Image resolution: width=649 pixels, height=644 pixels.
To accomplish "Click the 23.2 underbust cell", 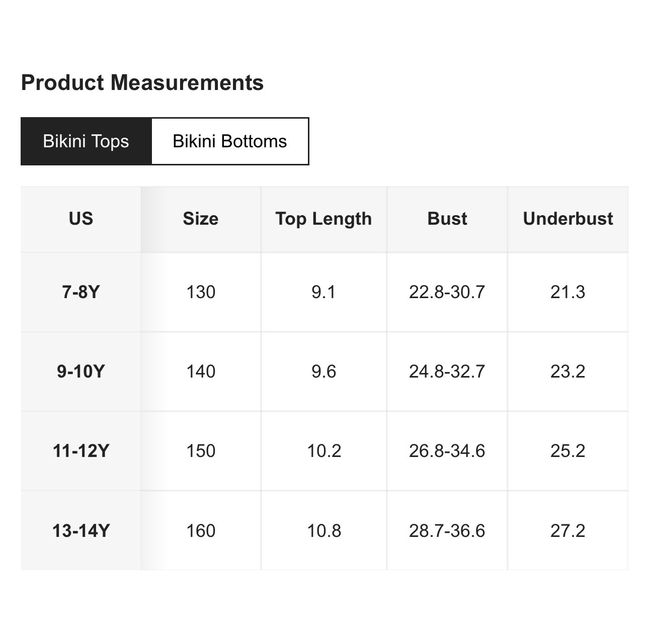I will pos(568,372).
